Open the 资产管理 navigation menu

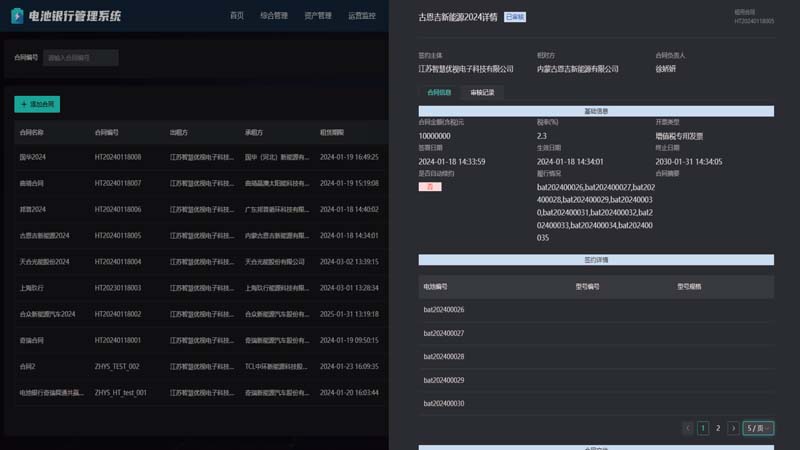pos(317,16)
